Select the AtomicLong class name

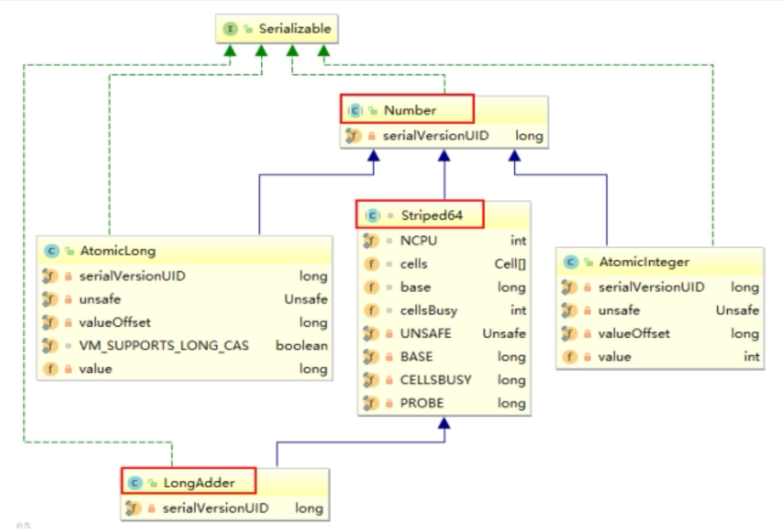[117, 251]
